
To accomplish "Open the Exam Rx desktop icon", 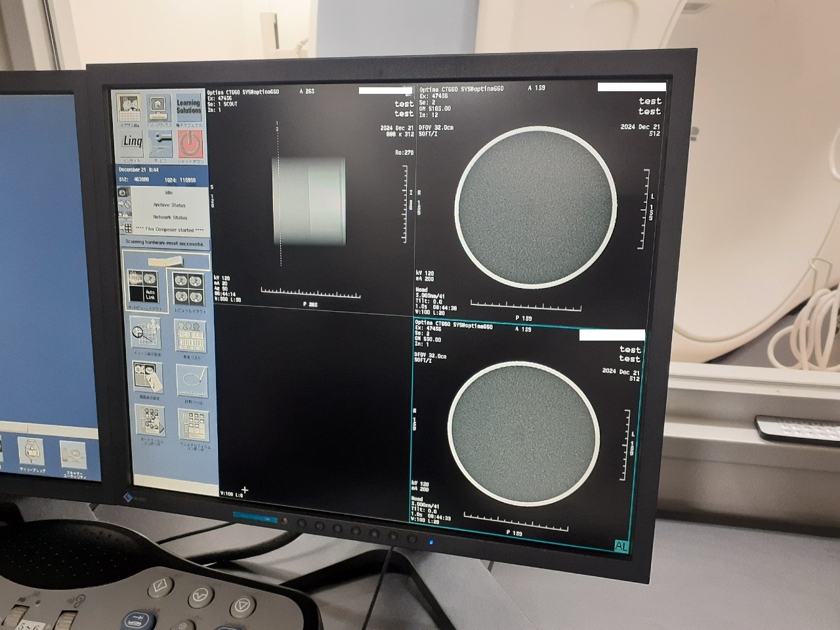I will [131, 108].
